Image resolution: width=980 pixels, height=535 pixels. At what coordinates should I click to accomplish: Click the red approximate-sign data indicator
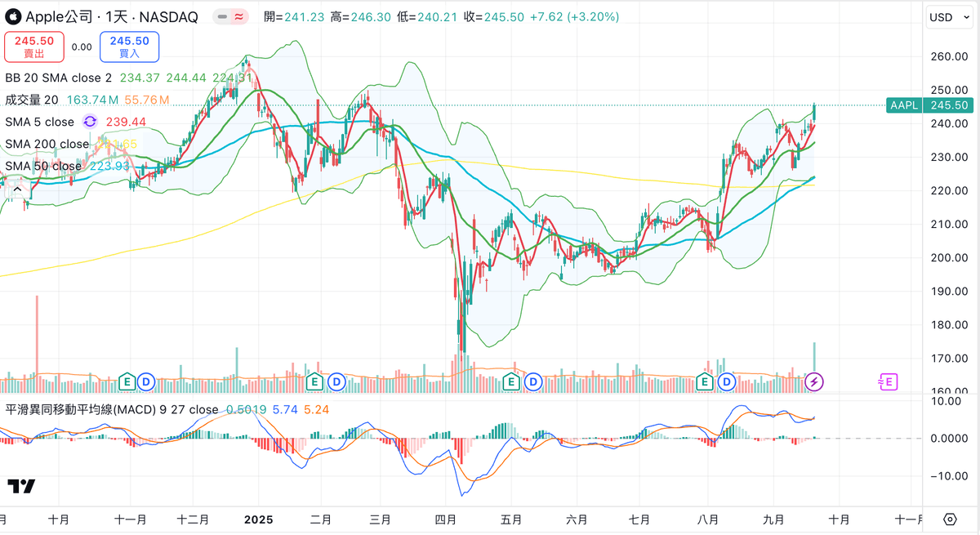pyautogui.click(x=240, y=17)
